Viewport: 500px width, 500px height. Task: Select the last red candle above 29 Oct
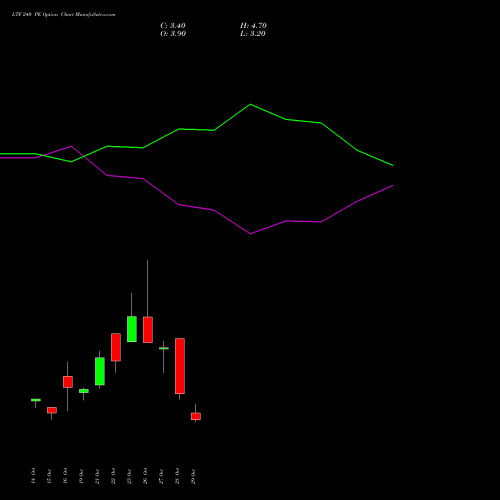click(196, 416)
